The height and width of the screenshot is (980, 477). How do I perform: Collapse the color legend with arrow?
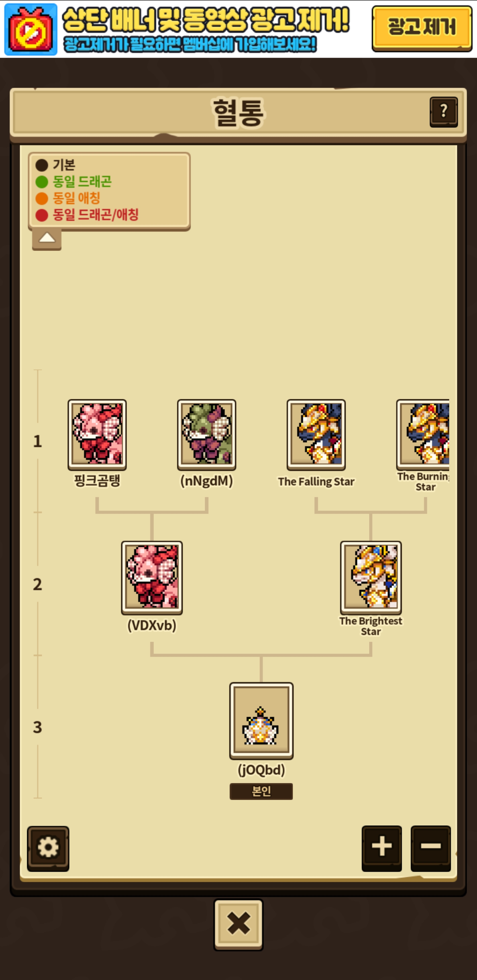tap(47, 239)
